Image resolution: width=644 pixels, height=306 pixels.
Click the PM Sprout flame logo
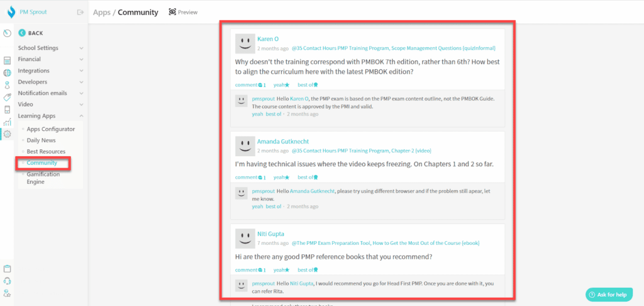tap(11, 13)
